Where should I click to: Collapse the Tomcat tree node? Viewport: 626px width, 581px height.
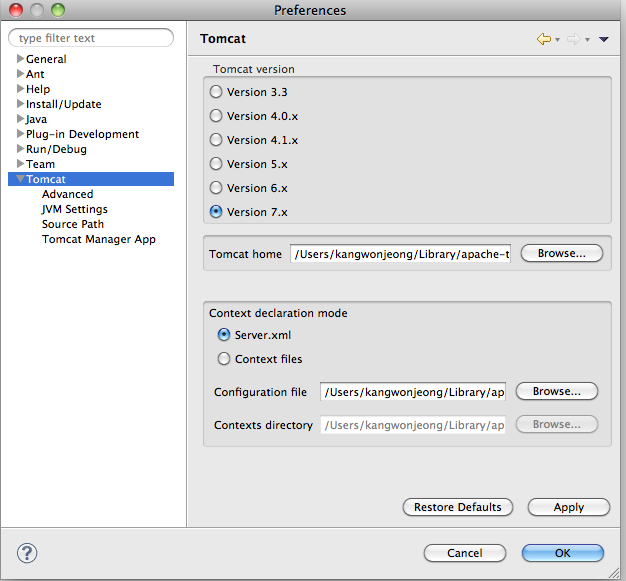click(20, 178)
